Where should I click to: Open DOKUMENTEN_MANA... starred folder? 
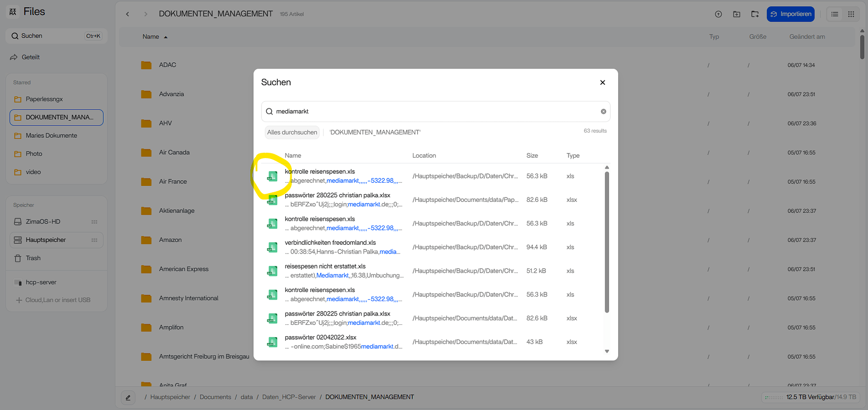click(x=56, y=118)
